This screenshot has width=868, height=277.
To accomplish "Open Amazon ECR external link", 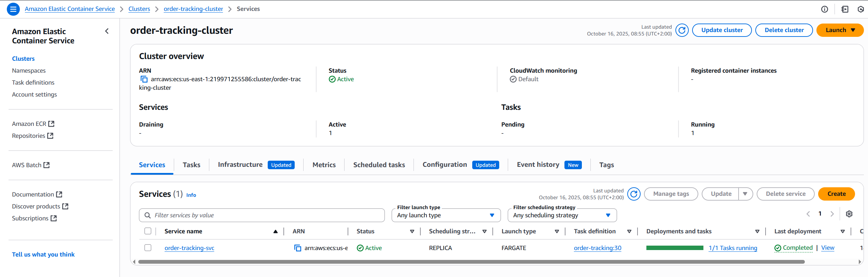I will pos(33,124).
